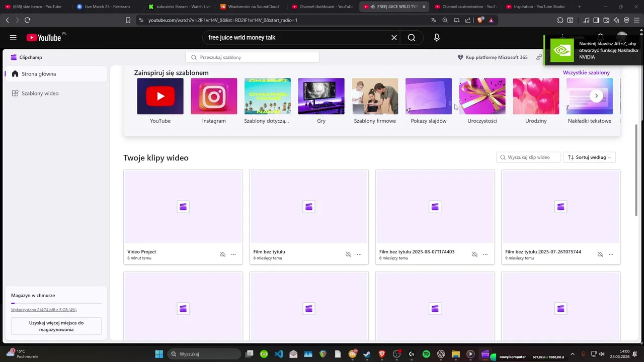
Task: Go back in browser history
Action: pyautogui.click(x=7, y=20)
